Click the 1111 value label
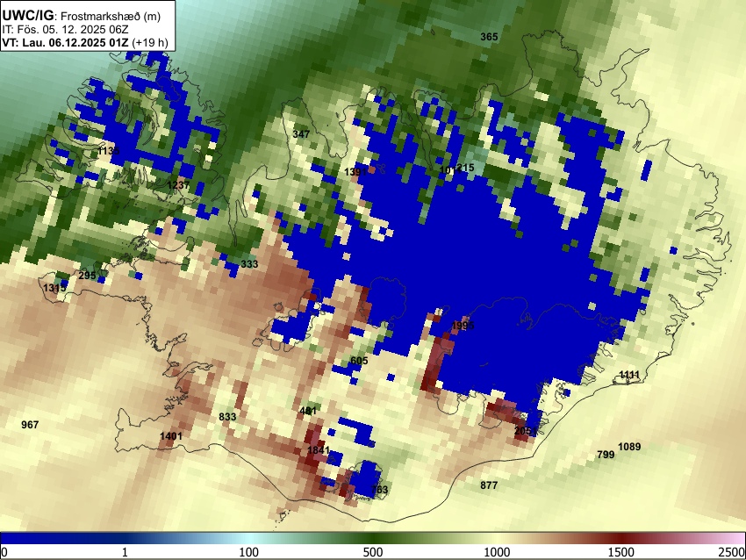The height and width of the screenshot is (560, 746). point(629,375)
